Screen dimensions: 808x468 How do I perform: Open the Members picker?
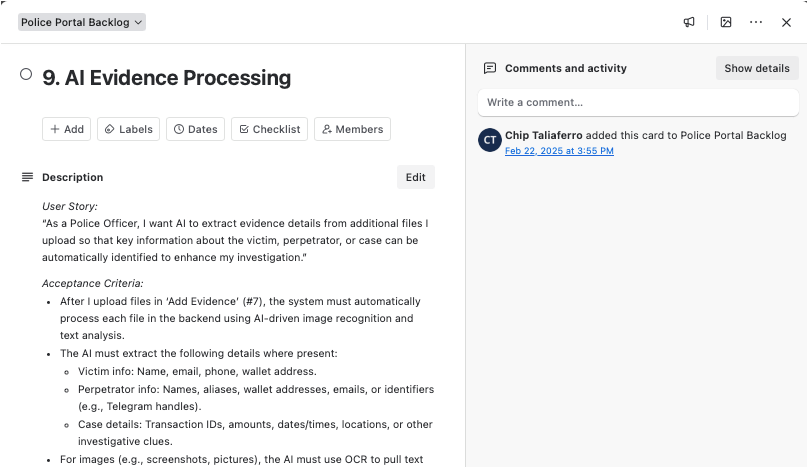point(352,129)
